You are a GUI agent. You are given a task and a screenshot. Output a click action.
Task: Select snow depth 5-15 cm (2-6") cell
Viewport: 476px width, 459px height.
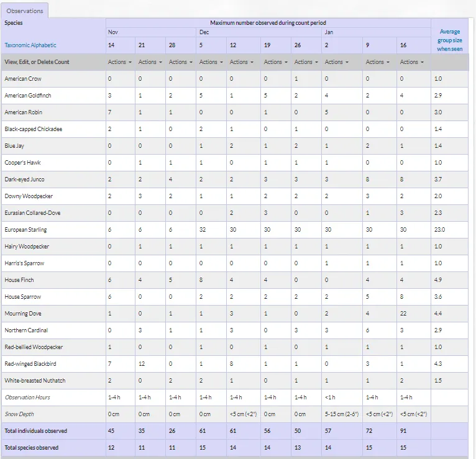click(x=342, y=414)
